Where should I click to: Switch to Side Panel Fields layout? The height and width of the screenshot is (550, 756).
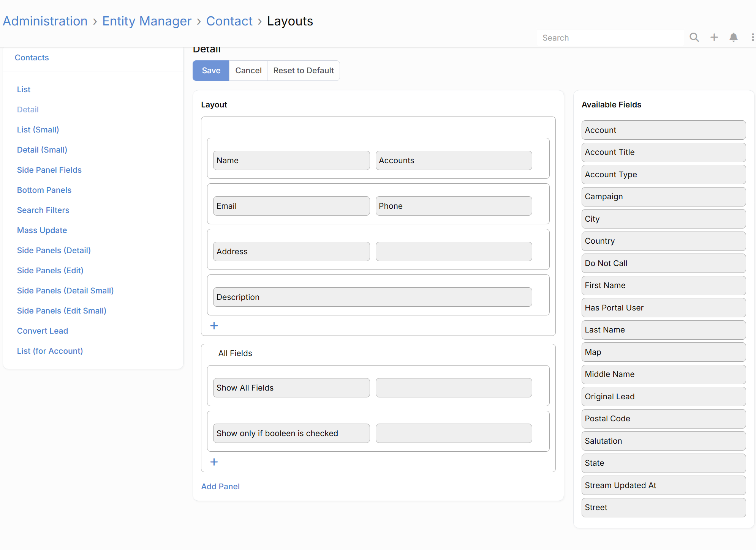(x=49, y=170)
